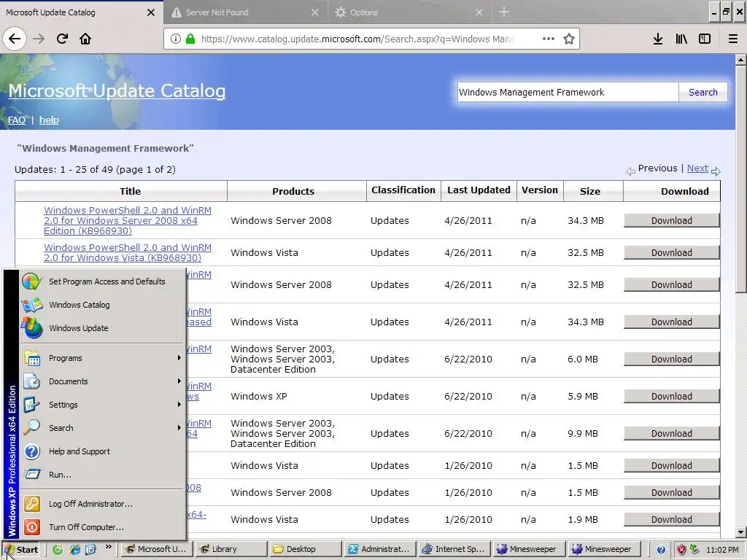Expand the Documents submenu
The height and width of the screenshot is (560, 747).
tap(101, 381)
